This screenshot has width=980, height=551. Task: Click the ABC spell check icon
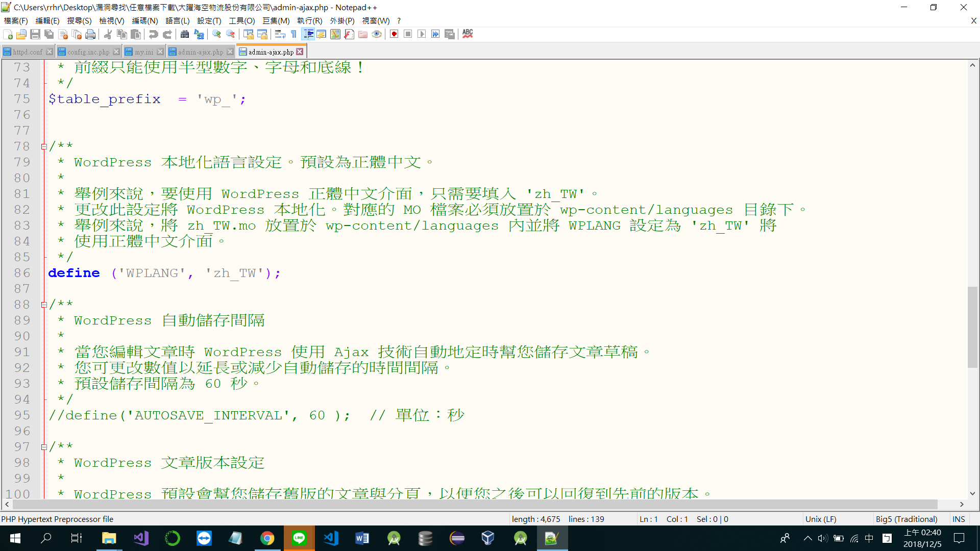click(x=468, y=34)
